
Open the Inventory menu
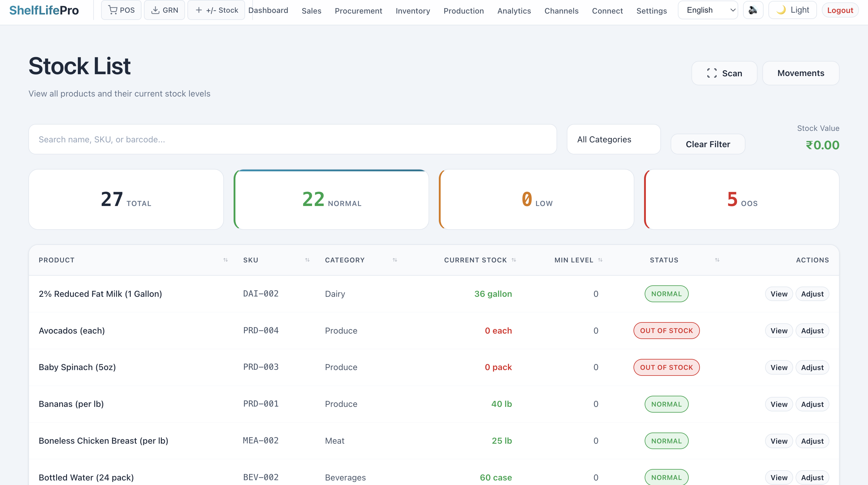413,11
